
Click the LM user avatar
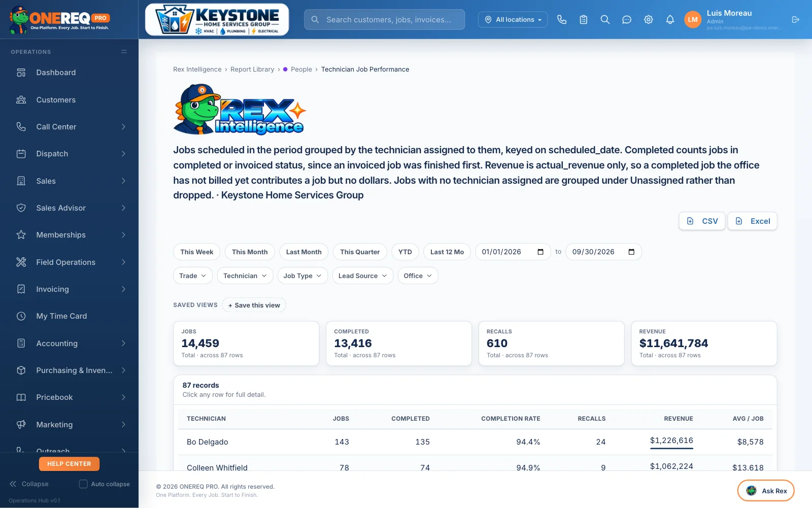click(x=693, y=19)
